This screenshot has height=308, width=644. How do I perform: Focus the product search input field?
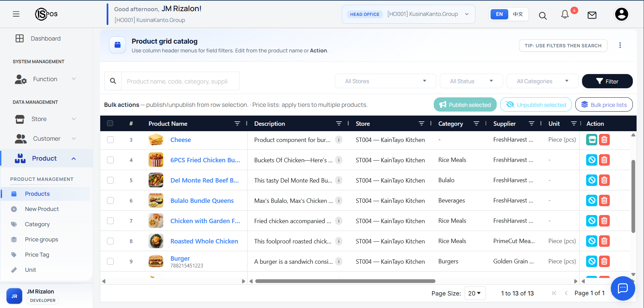tap(180, 81)
